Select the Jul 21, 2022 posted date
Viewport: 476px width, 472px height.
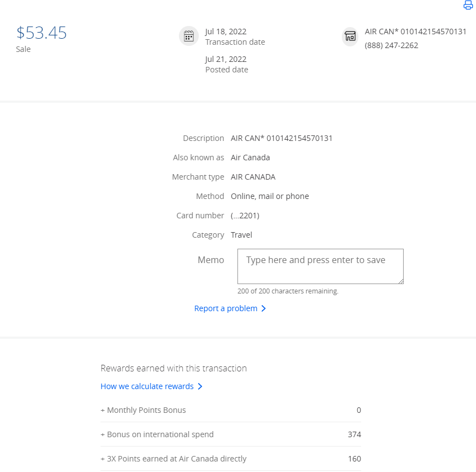point(226,59)
